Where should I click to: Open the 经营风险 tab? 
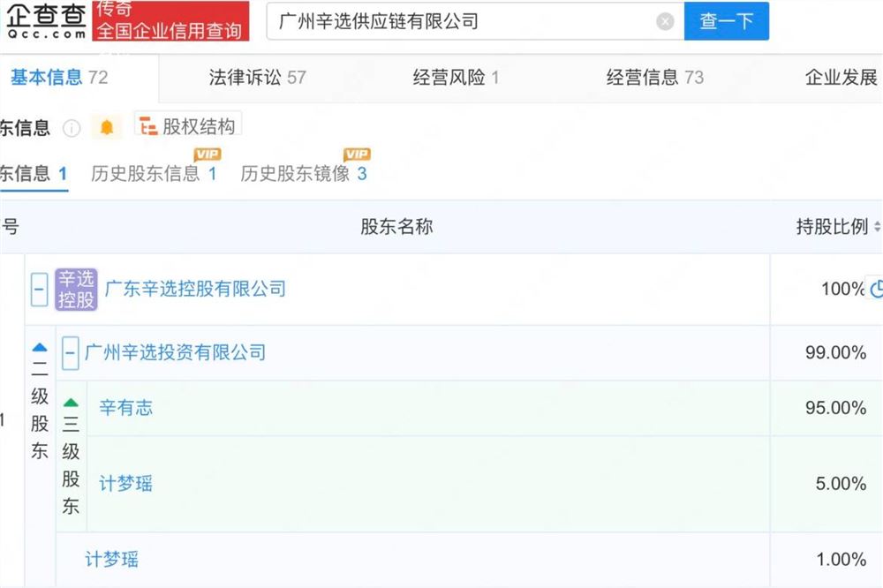(x=446, y=77)
